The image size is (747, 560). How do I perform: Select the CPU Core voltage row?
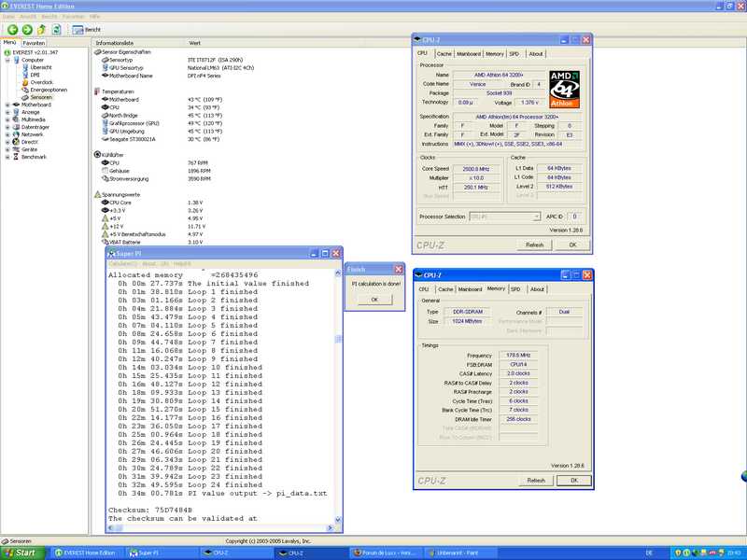click(x=116, y=203)
